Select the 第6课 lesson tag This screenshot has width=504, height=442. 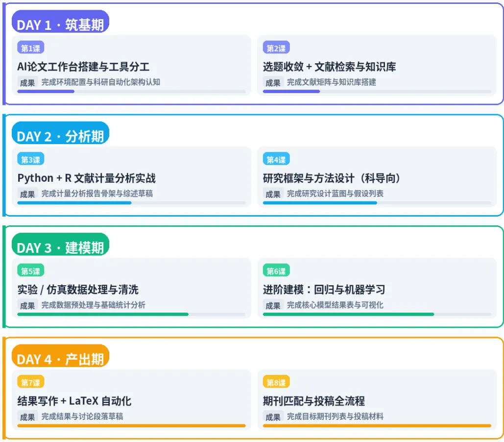276,271
